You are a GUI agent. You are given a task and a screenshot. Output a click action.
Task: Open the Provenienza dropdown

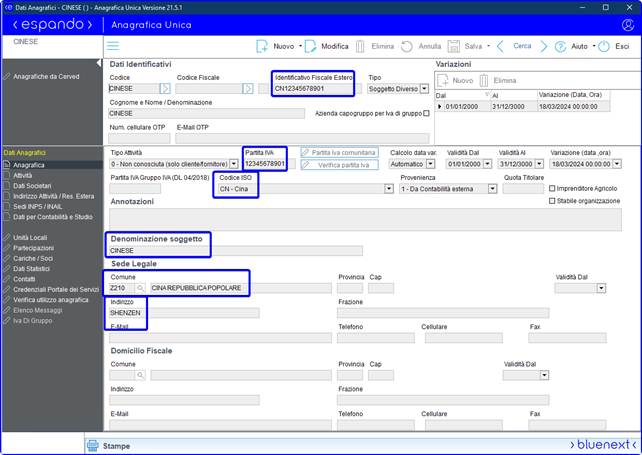click(x=492, y=189)
